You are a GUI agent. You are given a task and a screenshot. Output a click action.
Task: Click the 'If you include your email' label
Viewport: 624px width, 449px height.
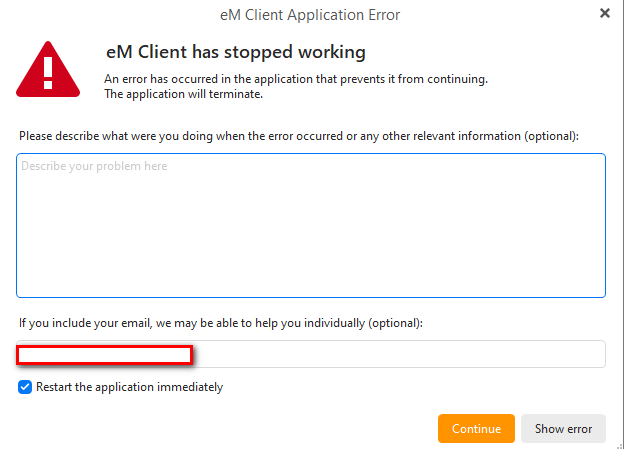click(x=221, y=323)
